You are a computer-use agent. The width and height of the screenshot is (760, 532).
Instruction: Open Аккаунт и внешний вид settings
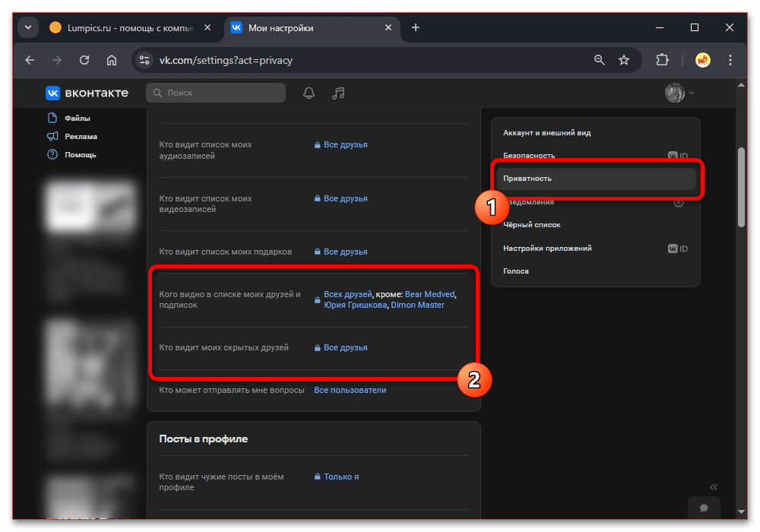point(595,132)
